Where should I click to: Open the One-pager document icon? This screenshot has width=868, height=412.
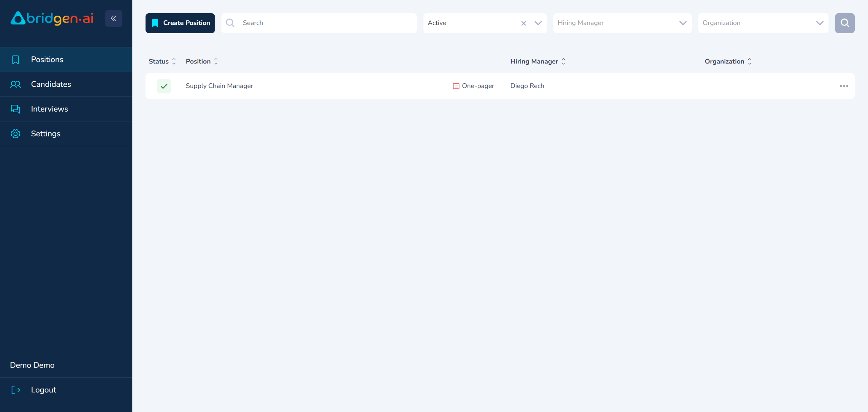click(x=456, y=86)
